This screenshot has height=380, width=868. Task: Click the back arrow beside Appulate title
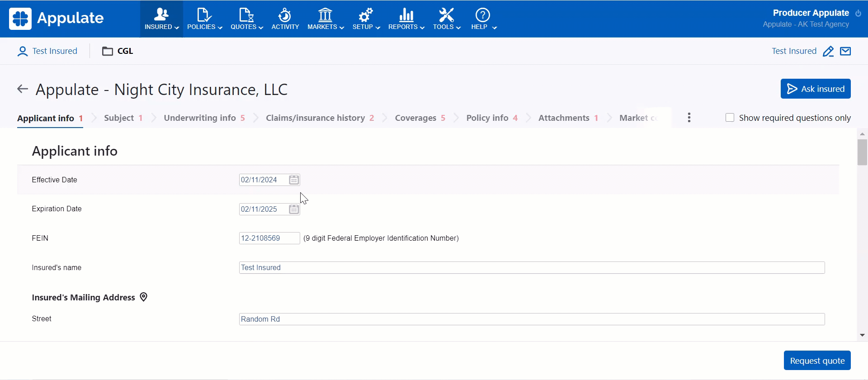(x=23, y=89)
